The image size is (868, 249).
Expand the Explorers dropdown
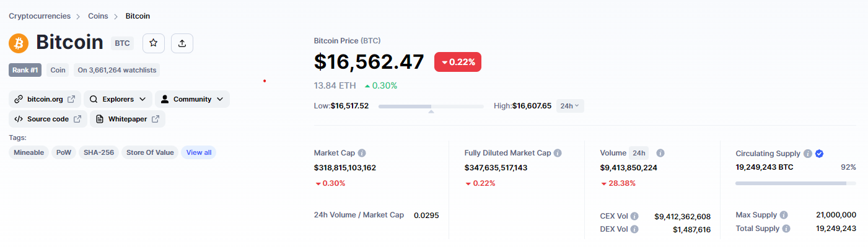118,99
